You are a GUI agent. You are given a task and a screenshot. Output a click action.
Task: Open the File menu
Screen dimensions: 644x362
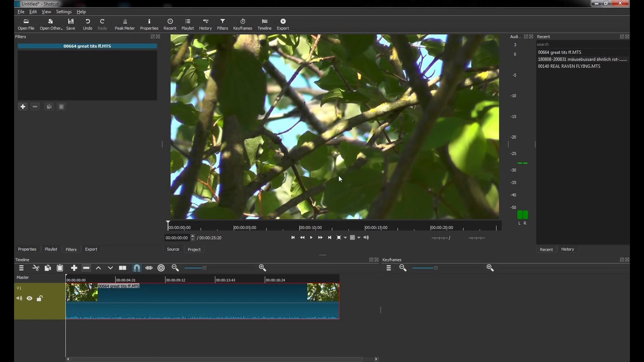pos(20,11)
